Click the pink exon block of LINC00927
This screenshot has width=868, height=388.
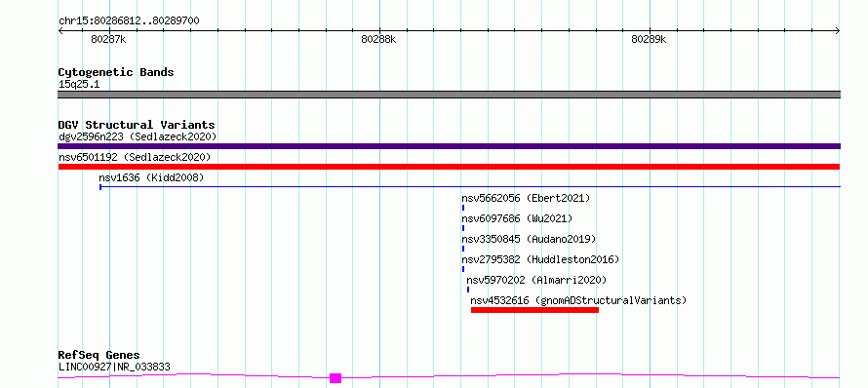(335, 378)
